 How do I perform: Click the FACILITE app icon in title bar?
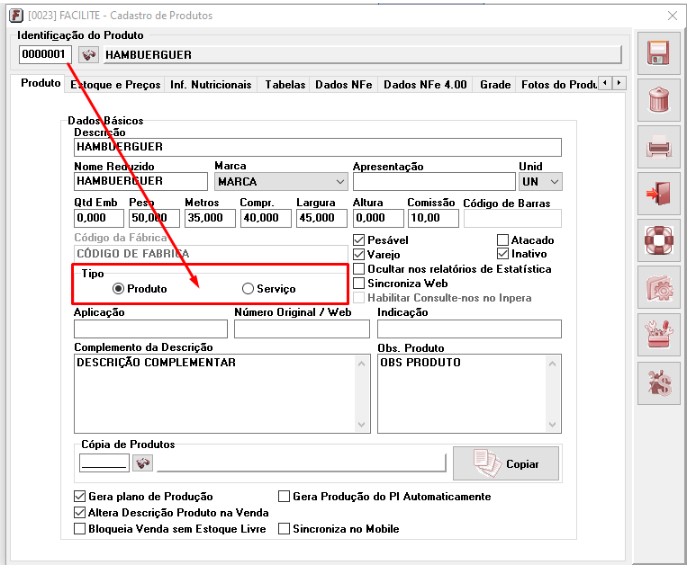(16, 16)
